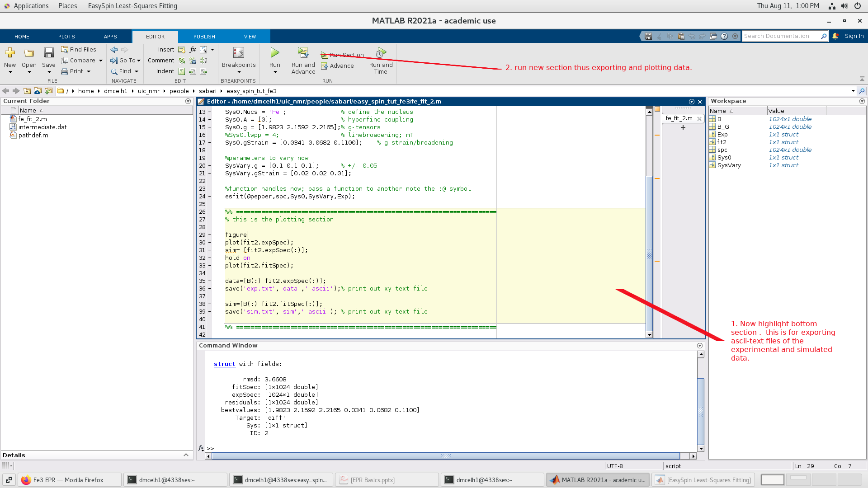The height and width of the screenshot is (488, 868).
Task: Switch to the PLOTS tab
Action: (66, 37)
